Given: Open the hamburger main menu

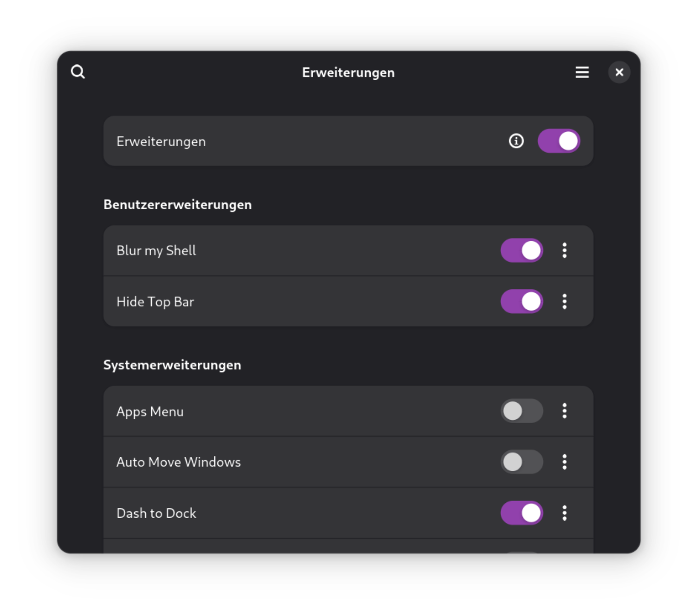Looking at the screenshot, I should tap(582, 72).
